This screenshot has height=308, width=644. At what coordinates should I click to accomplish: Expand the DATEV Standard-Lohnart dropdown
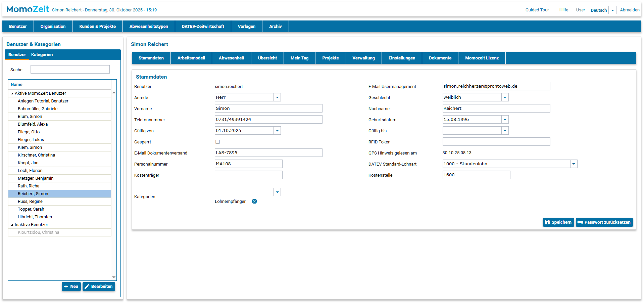pyautogui.click(x=574, y=164)
